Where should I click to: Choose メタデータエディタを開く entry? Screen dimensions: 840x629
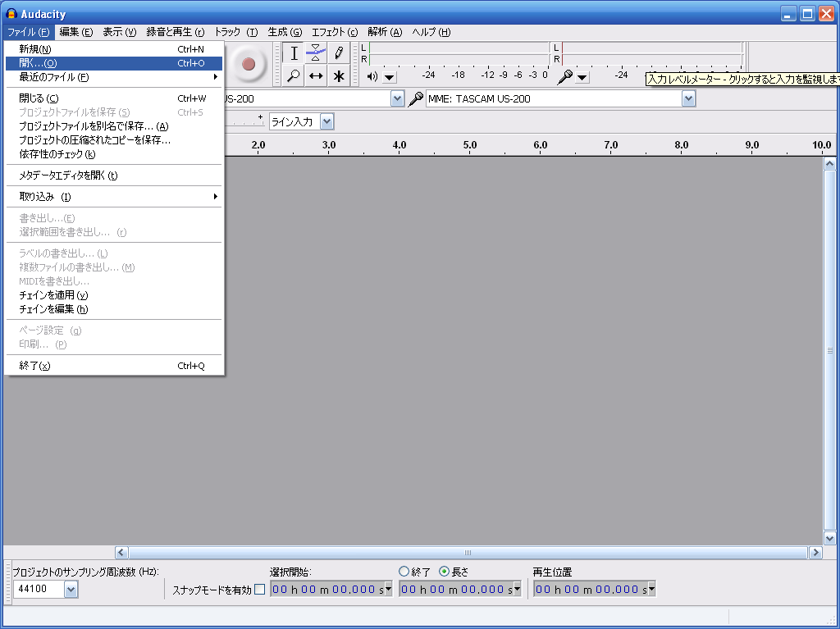[113, 175]
